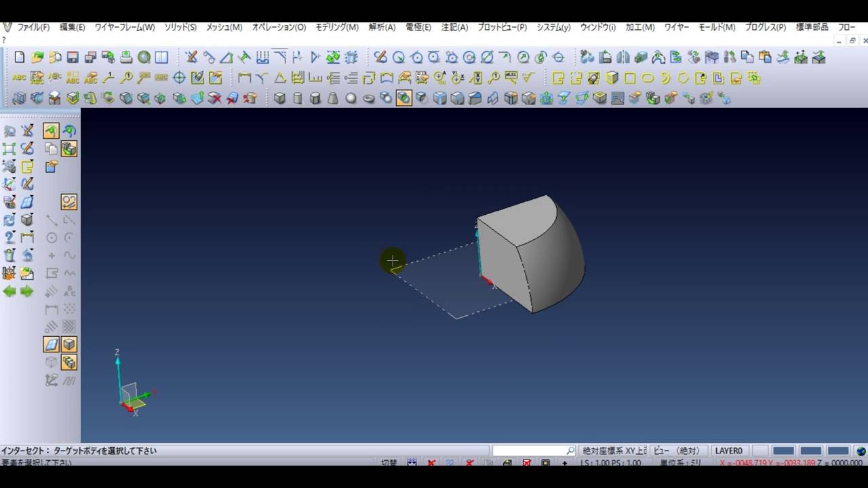The image size is (868, 488).
Task: Open the システム(y) menu
Action: (x=553, y=27)
